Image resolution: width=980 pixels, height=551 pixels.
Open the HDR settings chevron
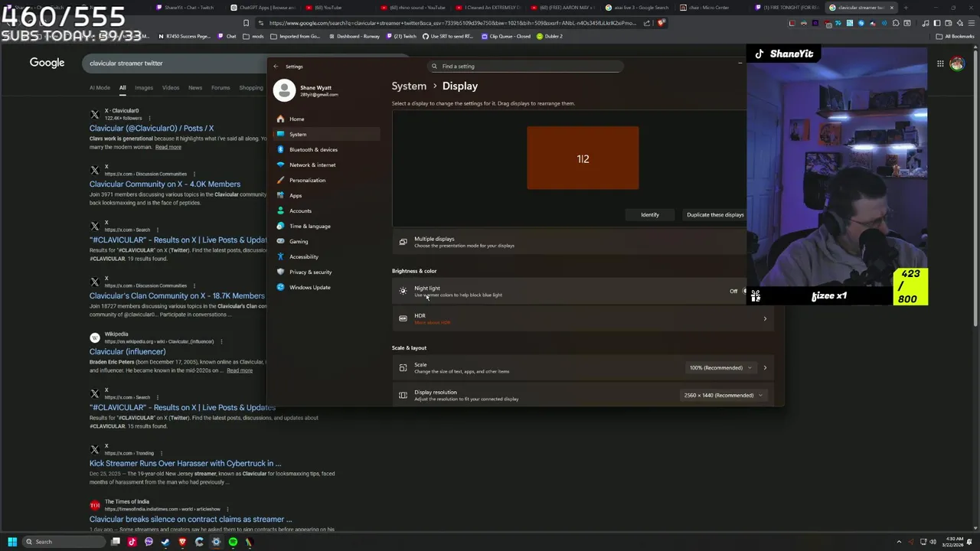coord(765,319)
